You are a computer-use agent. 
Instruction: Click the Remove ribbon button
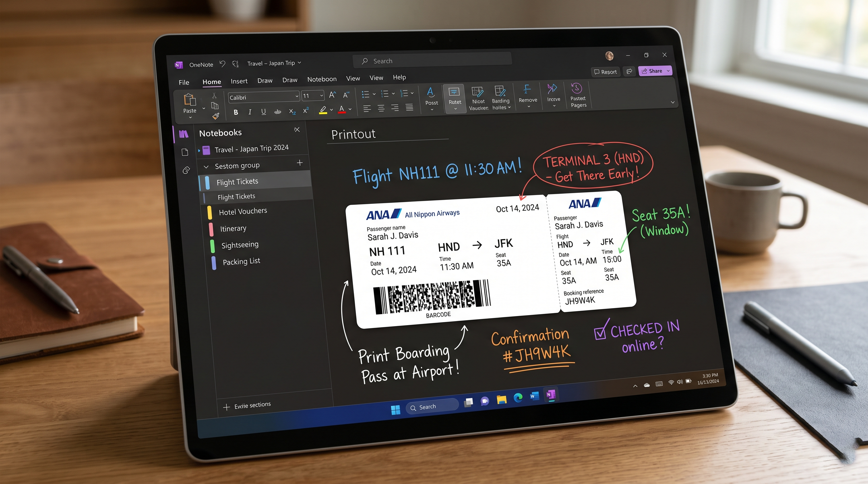tap(528, 97)
